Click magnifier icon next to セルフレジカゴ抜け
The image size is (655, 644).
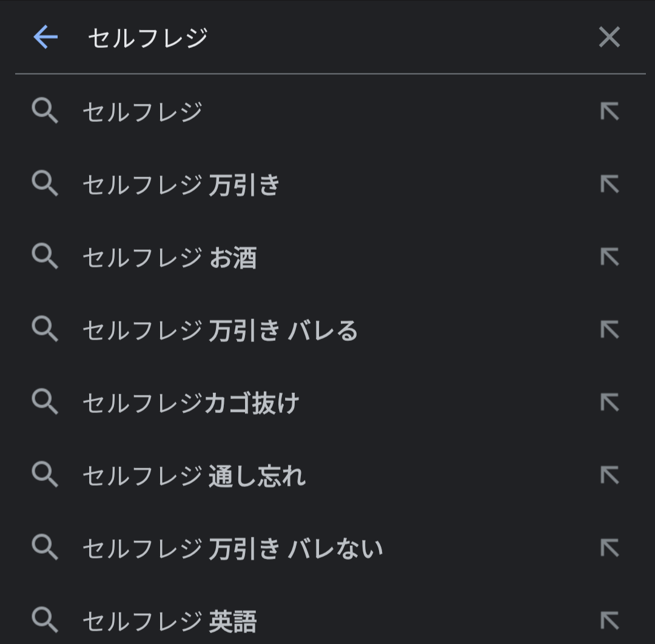(45, 403)
